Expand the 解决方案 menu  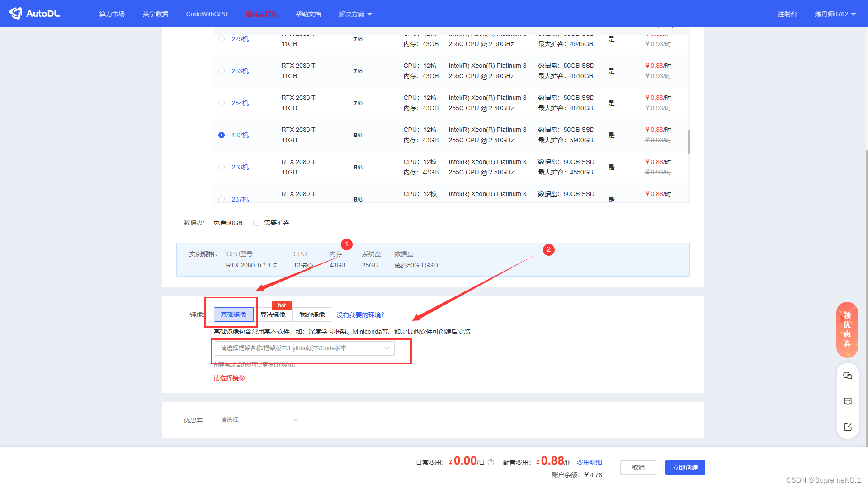click(x=355, y=14)
